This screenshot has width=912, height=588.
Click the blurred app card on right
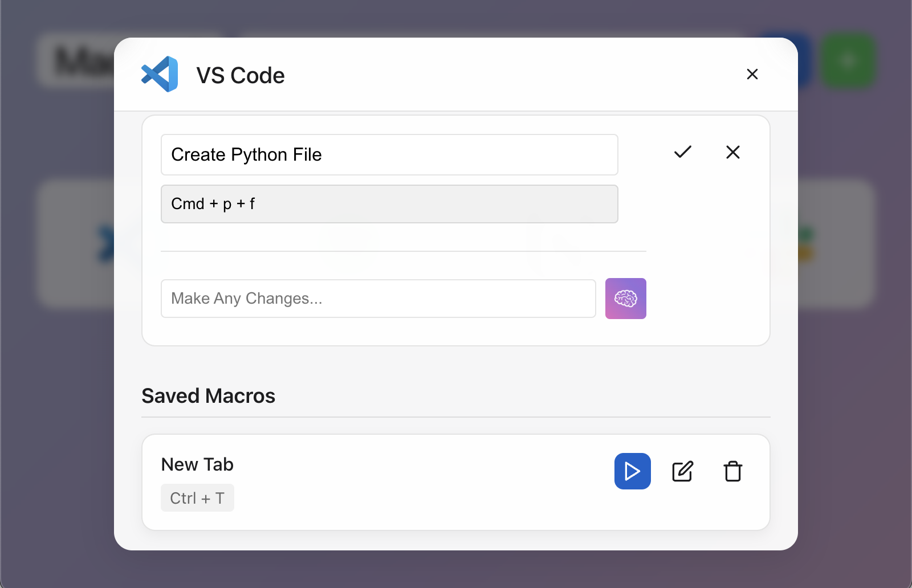click(836, 244)
